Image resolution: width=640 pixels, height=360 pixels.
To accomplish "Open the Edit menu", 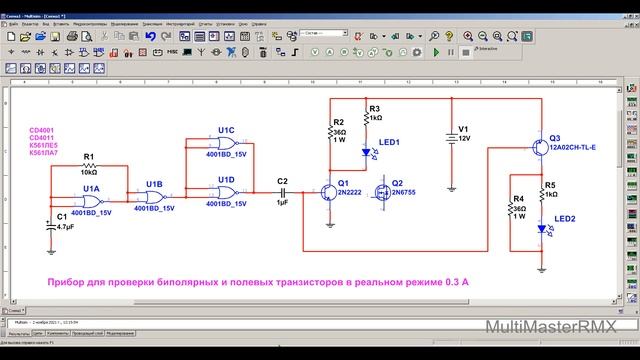I will tap(30, 24).
